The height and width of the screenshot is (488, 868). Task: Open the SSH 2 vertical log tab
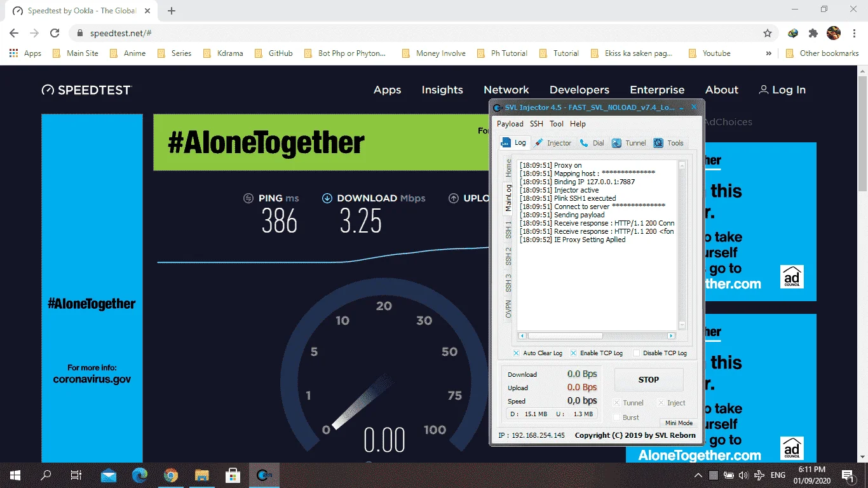click(x=508, y=256)
